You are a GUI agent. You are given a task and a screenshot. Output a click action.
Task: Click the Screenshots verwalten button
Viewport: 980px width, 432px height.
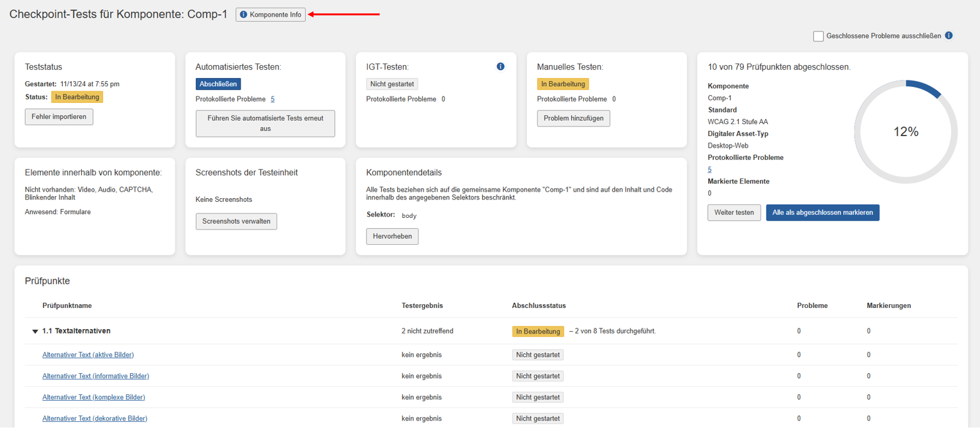(236, 221)
